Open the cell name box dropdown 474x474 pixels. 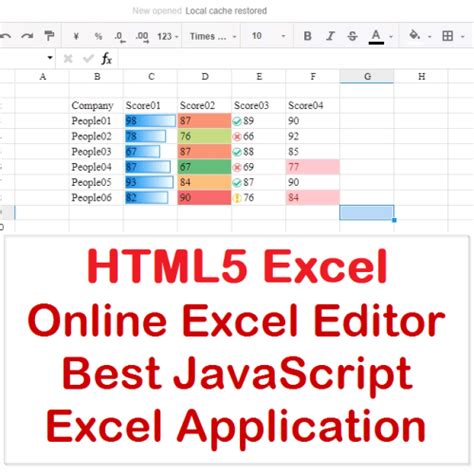coord(50,58)
